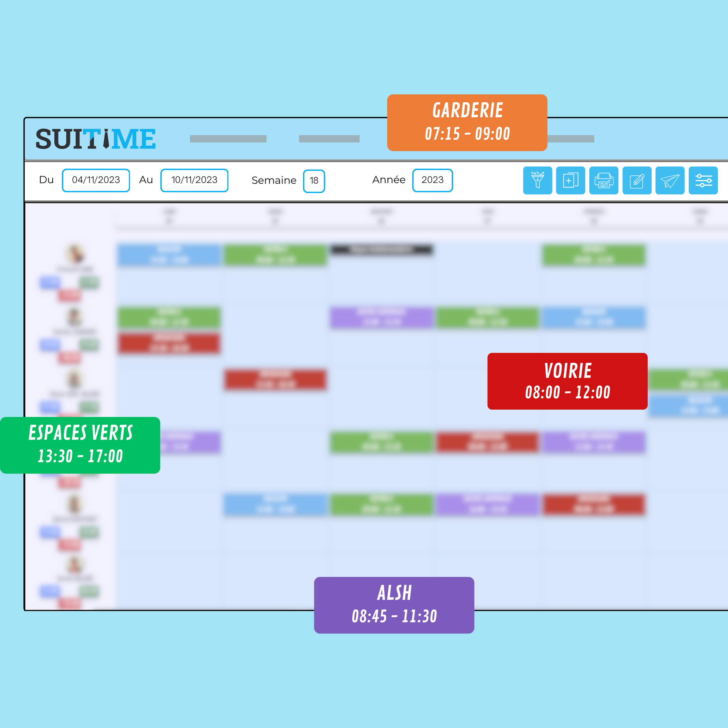Open the second grey navigation menu item
The image size is (728, 728).
click(x=329, y=139)
